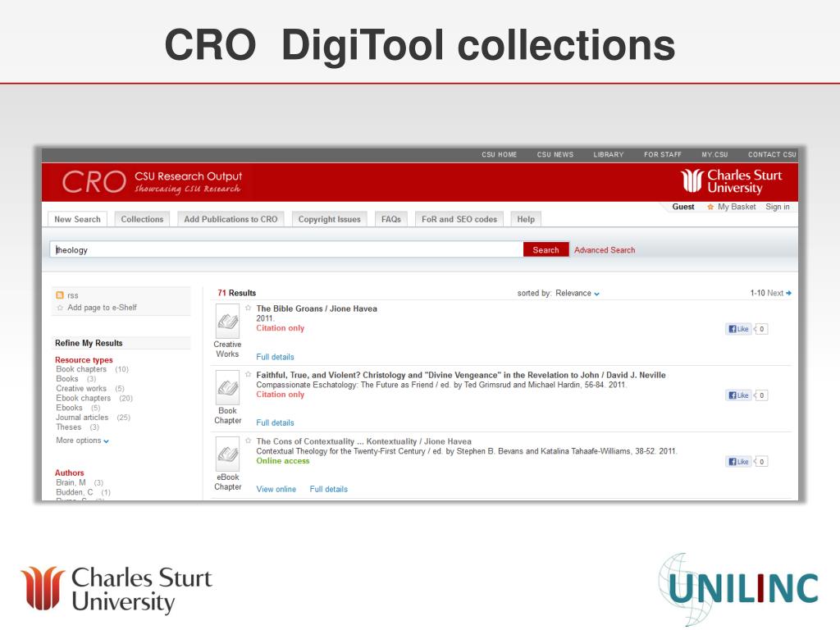840x630 pixels.
Task: Click View online for The Cons of Contextuality
Action: [276, 489]
